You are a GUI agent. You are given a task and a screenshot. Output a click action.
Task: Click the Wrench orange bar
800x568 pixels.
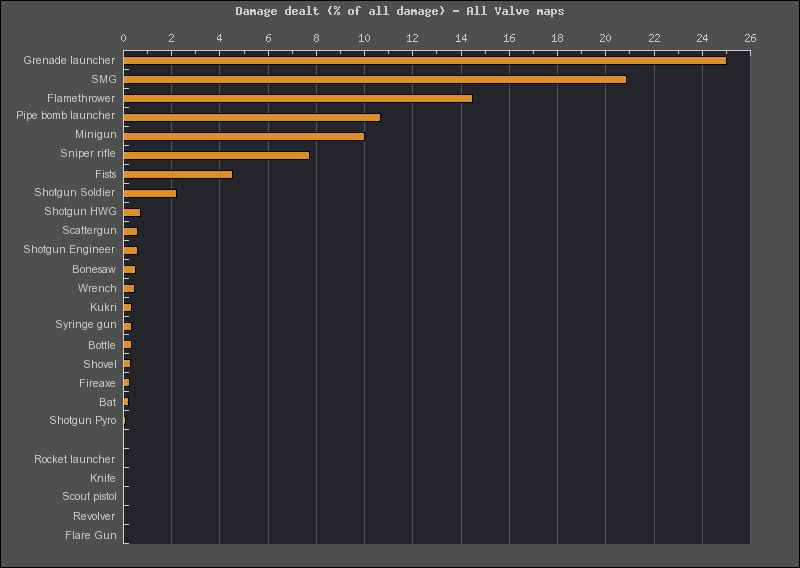[x=129, y=288]
